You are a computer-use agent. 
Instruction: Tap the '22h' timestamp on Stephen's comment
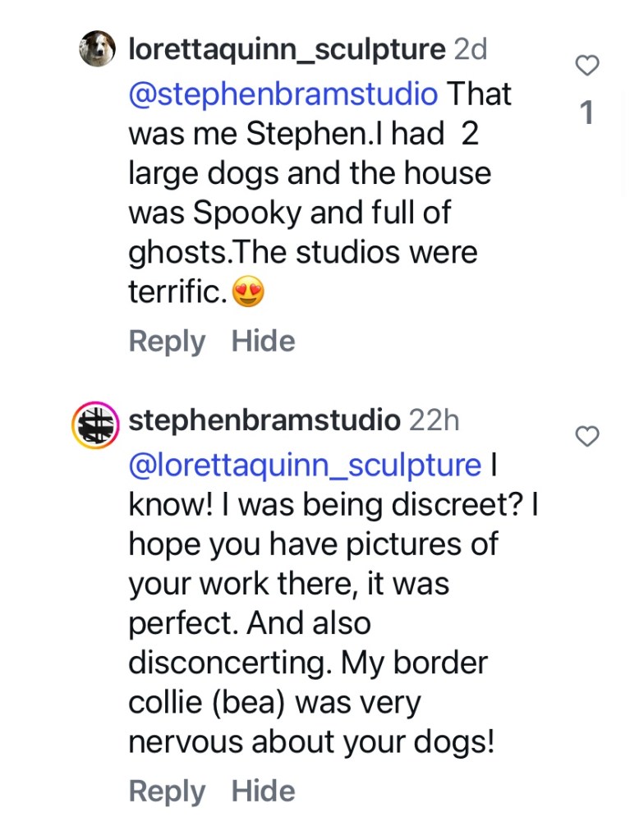[434, 421]
